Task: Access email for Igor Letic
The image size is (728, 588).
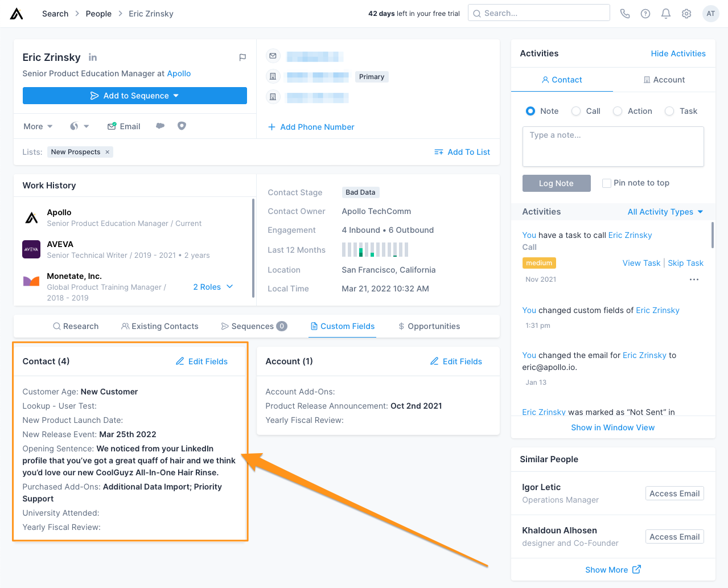Action: point(674,494)
